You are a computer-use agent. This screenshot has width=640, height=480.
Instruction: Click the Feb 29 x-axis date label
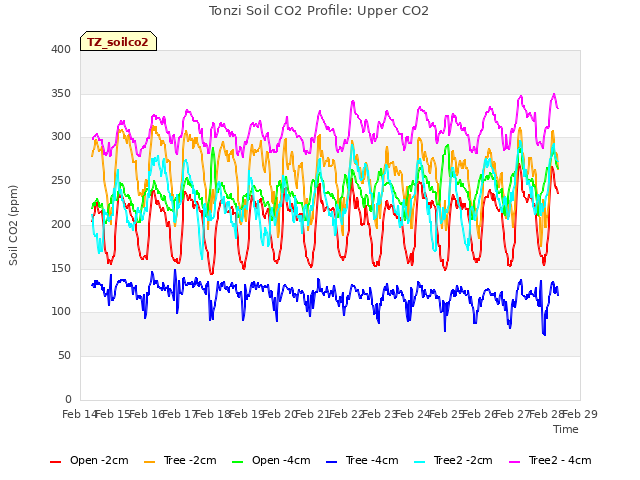tap(580, 414)
